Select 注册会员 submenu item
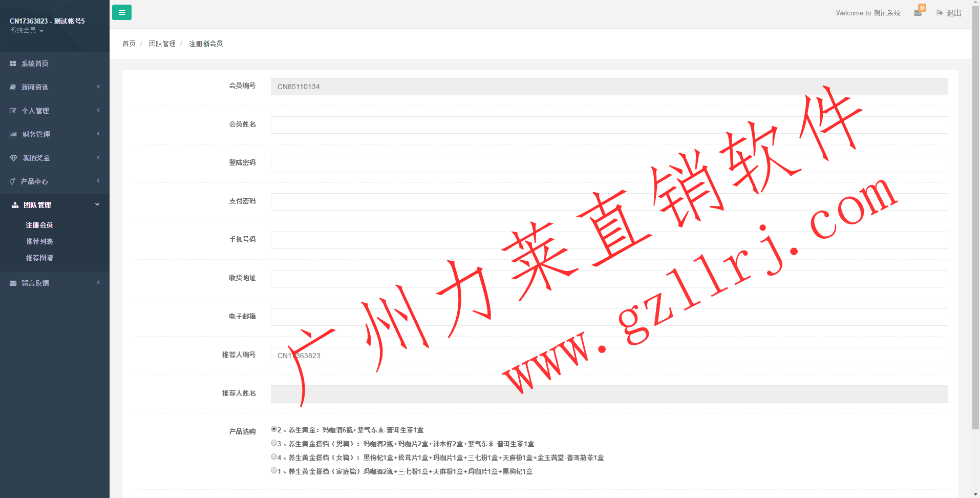Image resolution: width=980 pixels, height=498 pixels. tap(39, 225)
